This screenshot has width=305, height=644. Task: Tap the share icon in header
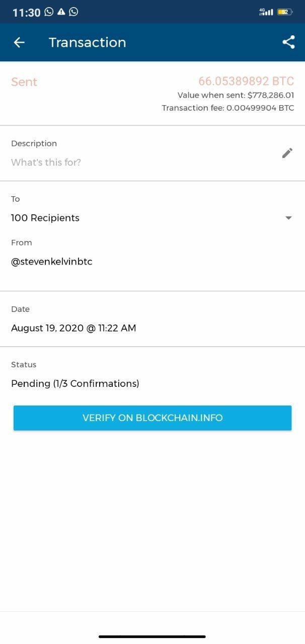click(x=288, y=42)
